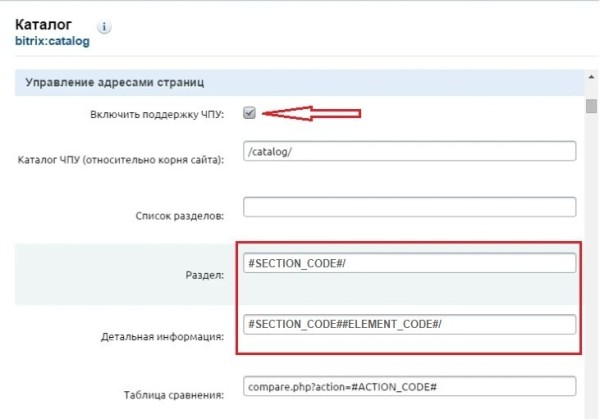Click the Таблица сравнения compare.php field
The image size is (600, 419).
(x=410, y=386)
